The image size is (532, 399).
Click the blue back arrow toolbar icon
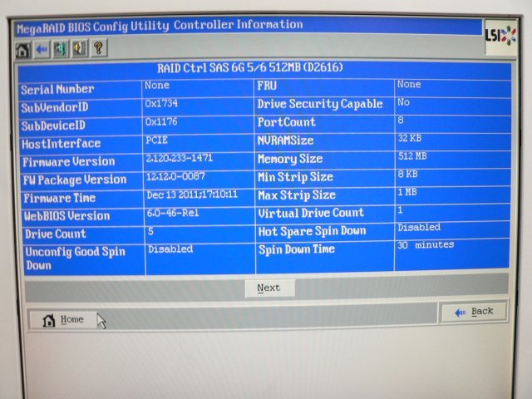pos(42,50)
